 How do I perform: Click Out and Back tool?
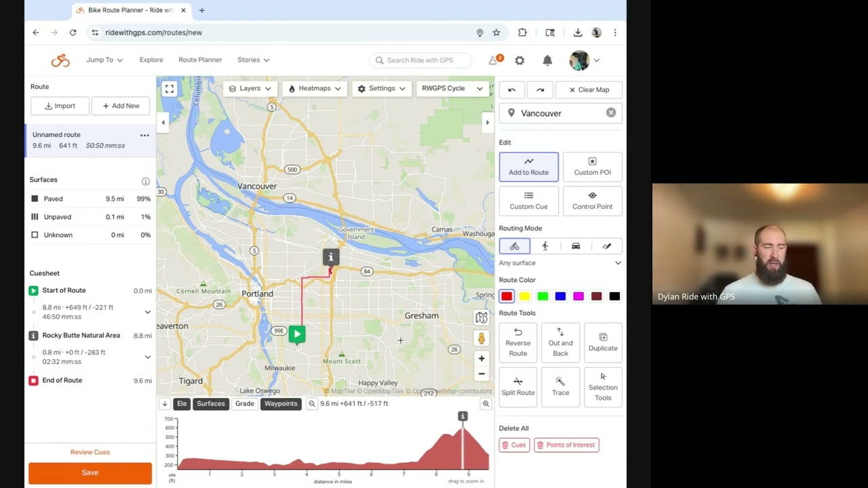coord(560,342)
